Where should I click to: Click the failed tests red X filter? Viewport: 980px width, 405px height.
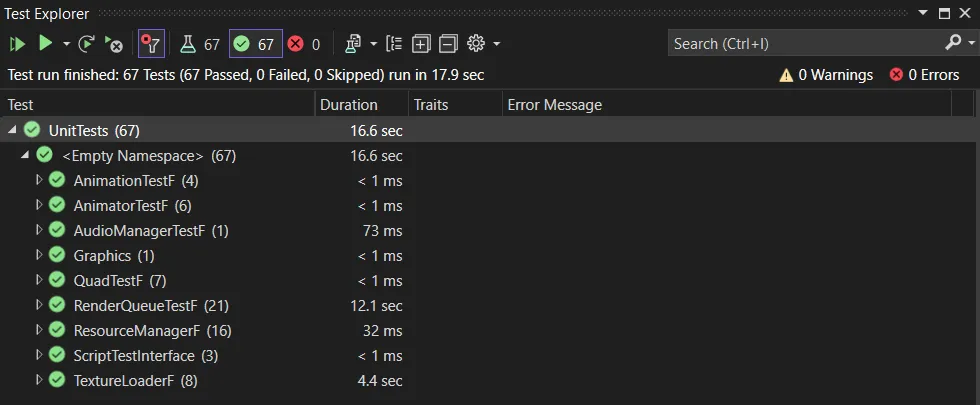304,44
